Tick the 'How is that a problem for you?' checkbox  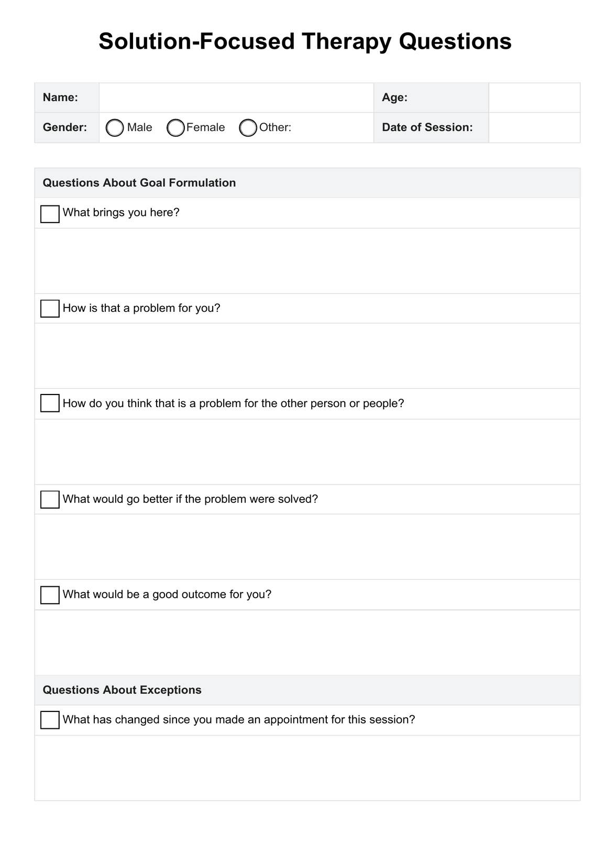click(x=50, y=309)
